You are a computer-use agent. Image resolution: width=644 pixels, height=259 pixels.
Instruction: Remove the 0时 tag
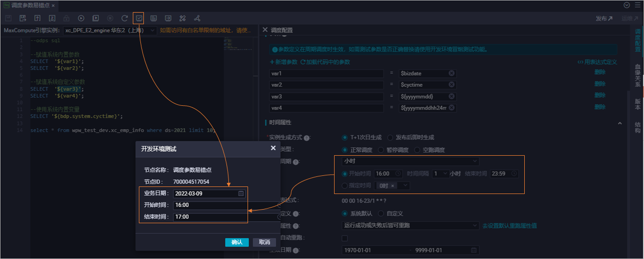pos(393,185)
